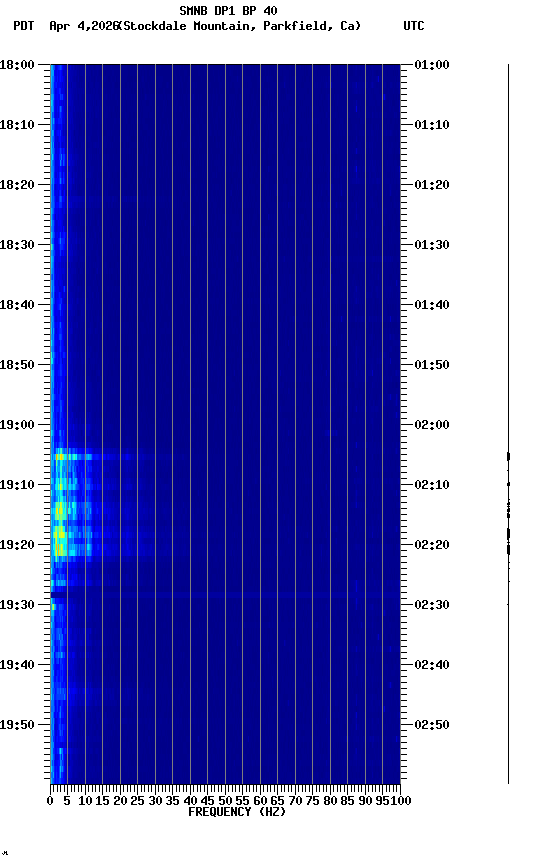The image size is (552, 864).
Task: Click the 15 Hz frequency axis label
Action: coord(102,801)
